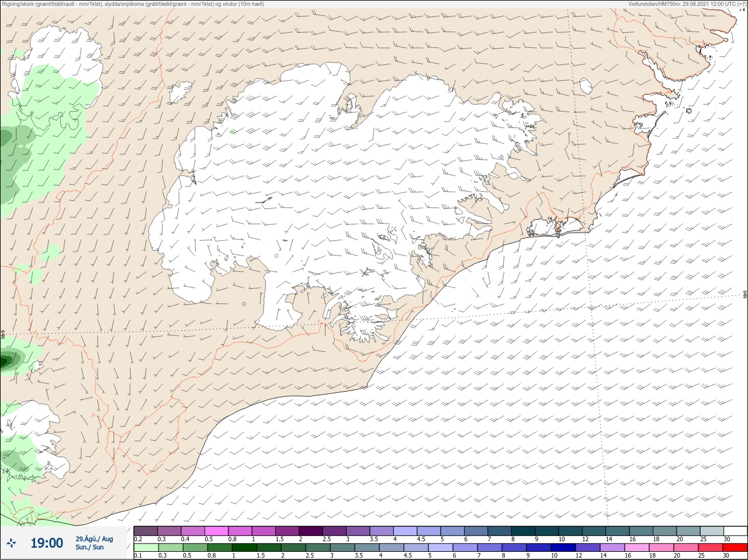This screenshot has height=560, width=748.
Task: Pick the 25 swatch in lower legend row
Action: 711,548
